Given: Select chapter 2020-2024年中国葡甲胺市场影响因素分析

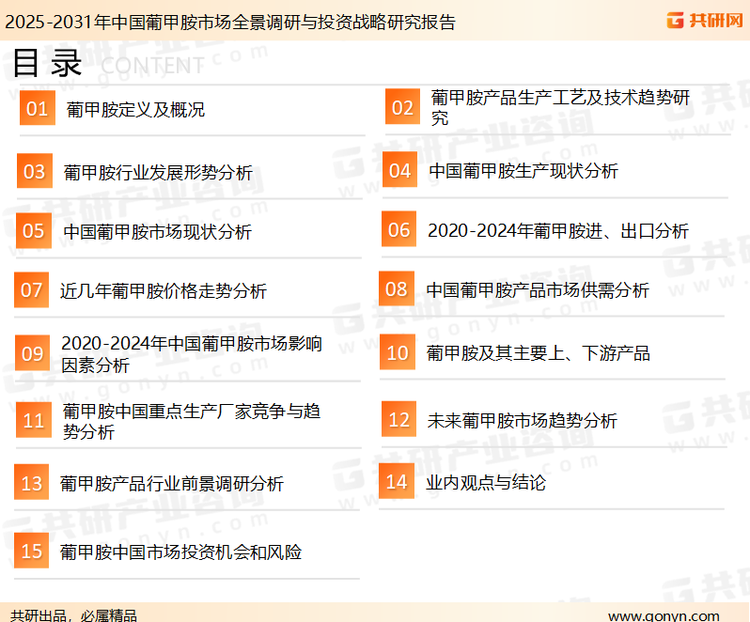Looking at the screenshot, I should point(192,354).
